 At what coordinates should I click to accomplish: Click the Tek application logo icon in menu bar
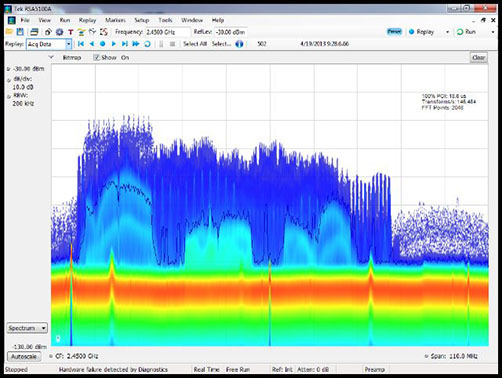point(11,20)
